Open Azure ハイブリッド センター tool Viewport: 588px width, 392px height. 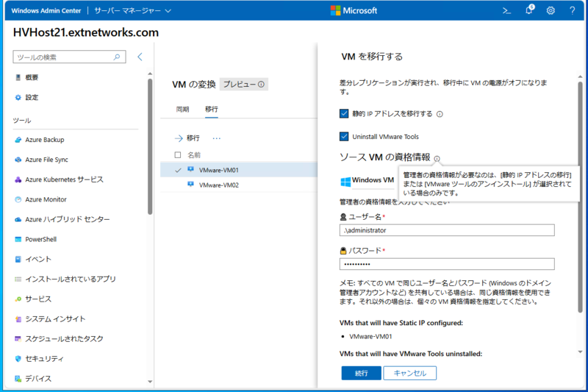point(68,219)
